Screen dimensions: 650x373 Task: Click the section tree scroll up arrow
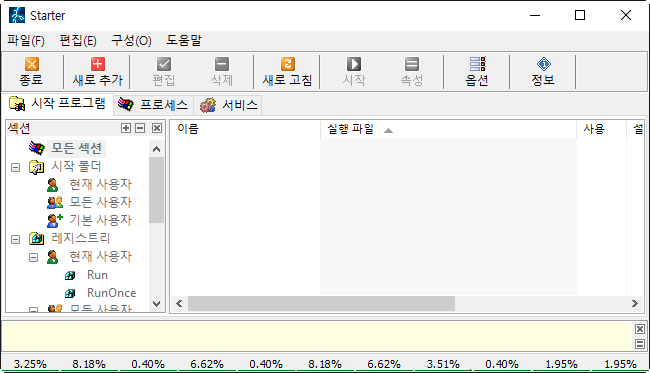tap(156, 149)
